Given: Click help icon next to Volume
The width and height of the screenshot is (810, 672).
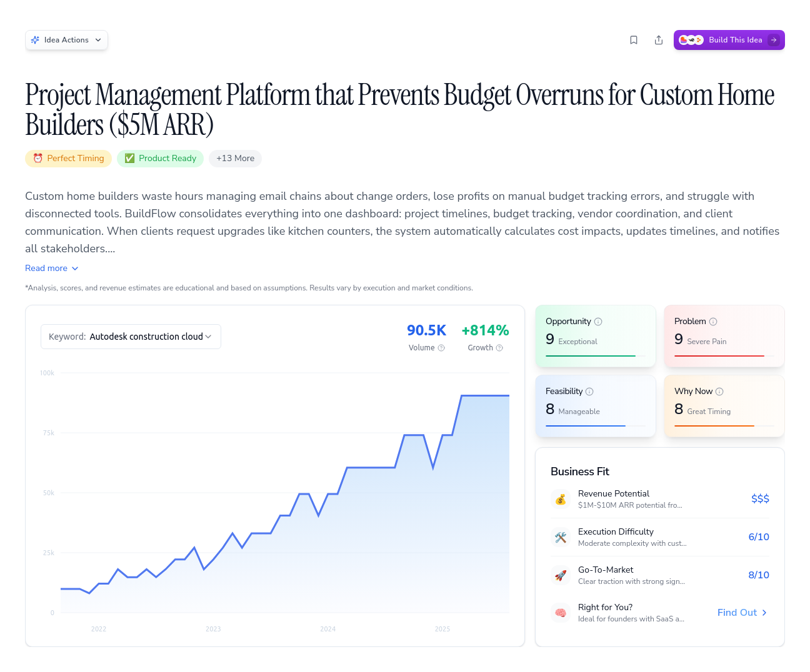Looking at the screenshot, I should tap(441, 348).
